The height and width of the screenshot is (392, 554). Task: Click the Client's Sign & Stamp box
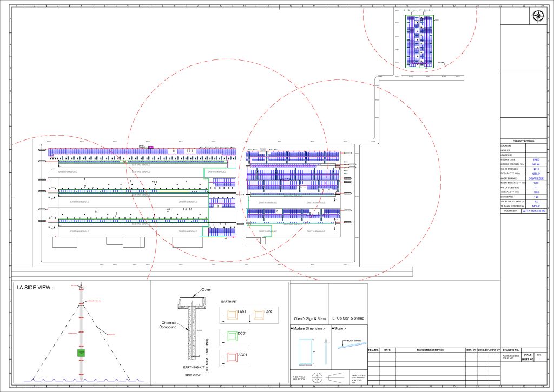click(x=311, y=318)
